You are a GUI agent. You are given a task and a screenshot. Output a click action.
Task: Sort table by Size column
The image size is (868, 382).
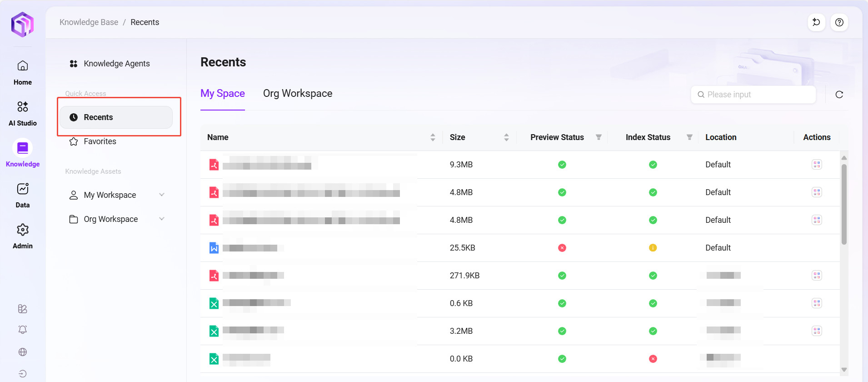[506, 137]
